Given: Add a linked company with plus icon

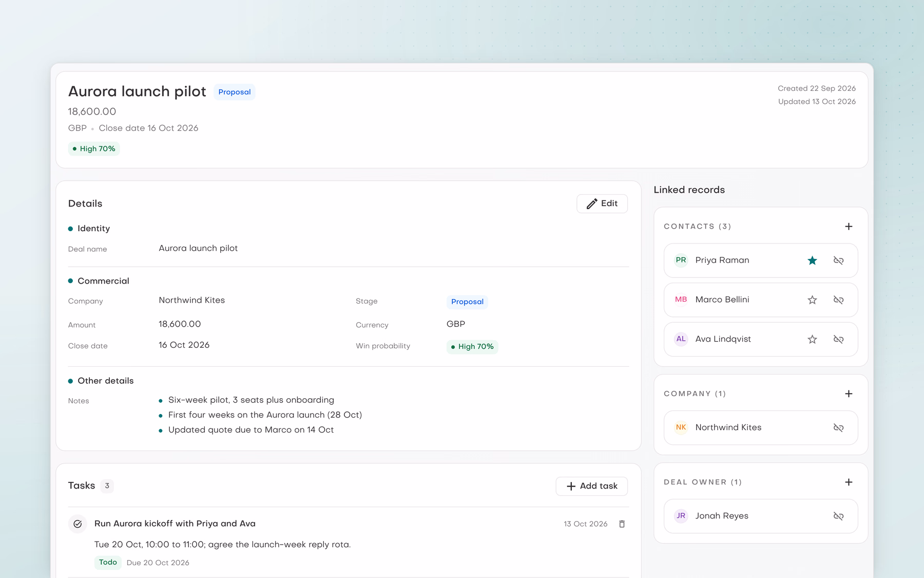Looking at the screenshot, I should tap(849, 394).
